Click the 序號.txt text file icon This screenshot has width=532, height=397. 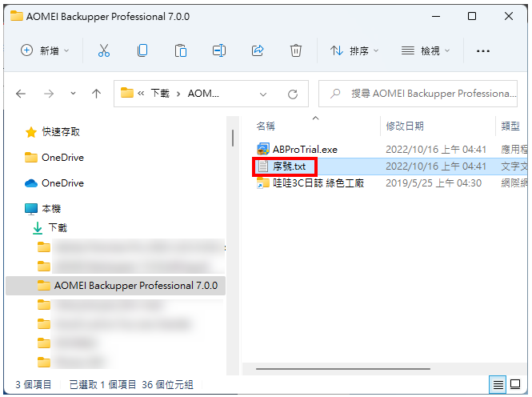[263, 166]
